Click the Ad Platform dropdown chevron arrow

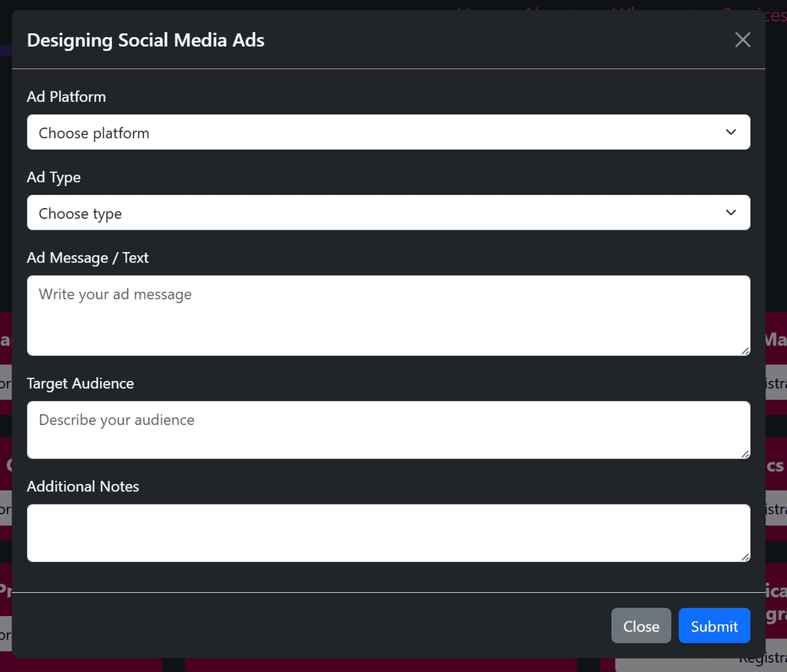pos(731,132)
